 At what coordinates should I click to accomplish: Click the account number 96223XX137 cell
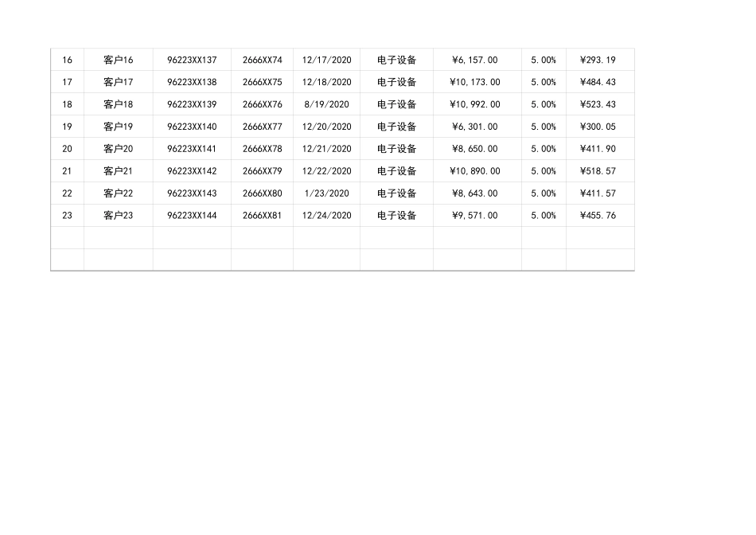point(191,59)
